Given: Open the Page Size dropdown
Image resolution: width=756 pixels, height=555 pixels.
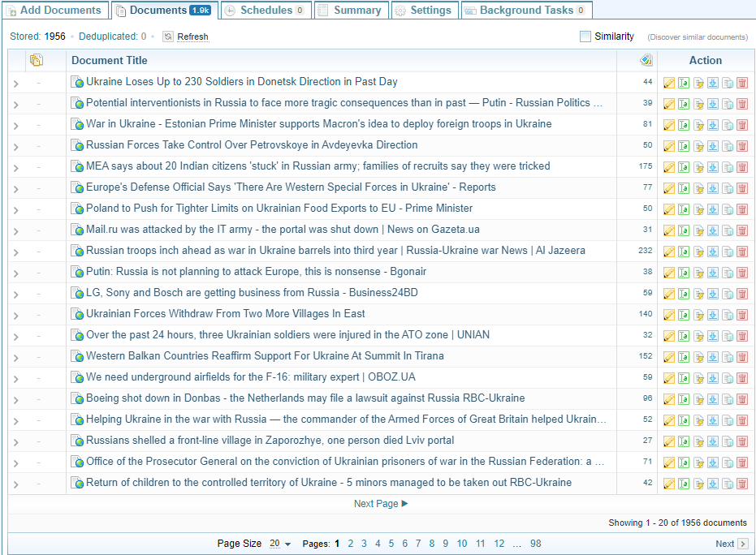Looking at the screenshot, I should [x=279, y=544].
